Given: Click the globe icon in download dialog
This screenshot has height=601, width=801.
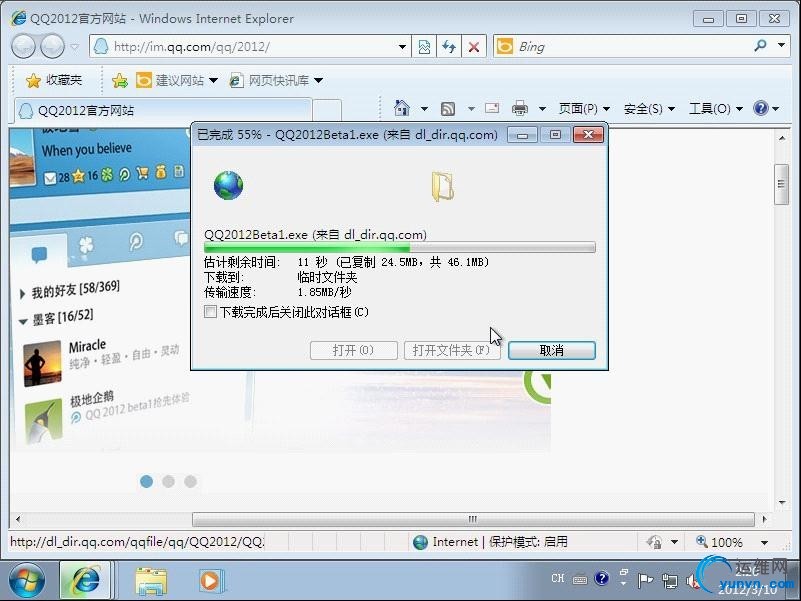Looking at the screenshot, I should click(228, 185).
